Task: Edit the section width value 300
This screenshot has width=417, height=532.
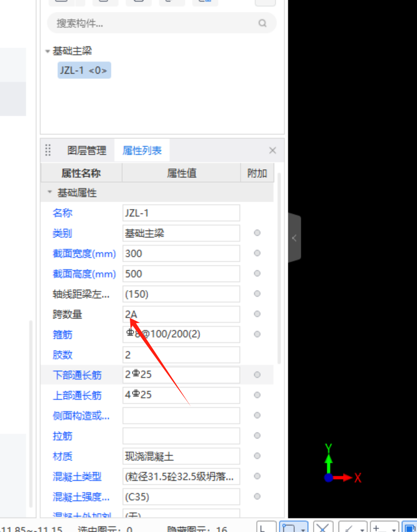Action: [x=181, y=254]
